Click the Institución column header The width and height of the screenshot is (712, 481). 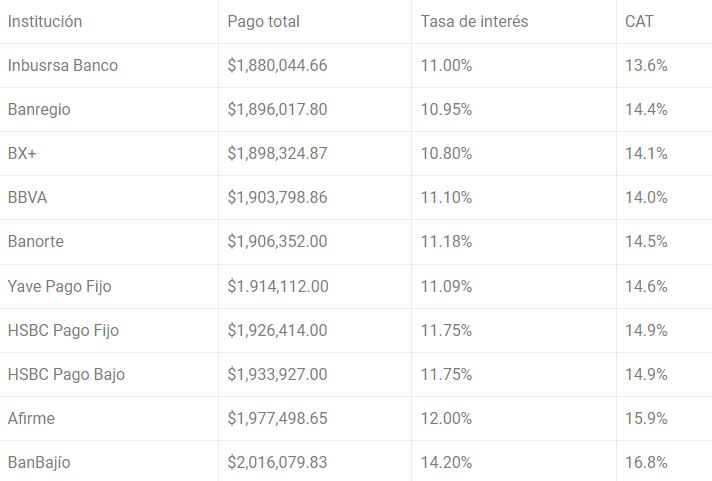coord(44,21)
